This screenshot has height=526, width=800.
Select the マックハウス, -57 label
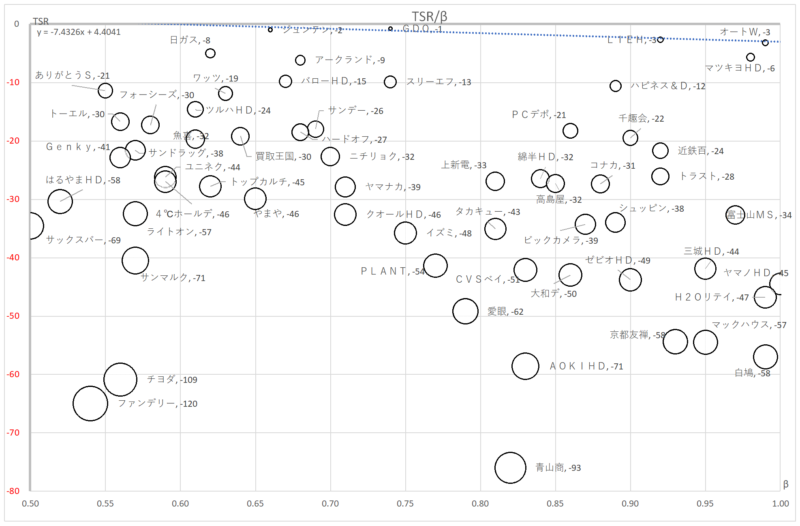[749, 325]
